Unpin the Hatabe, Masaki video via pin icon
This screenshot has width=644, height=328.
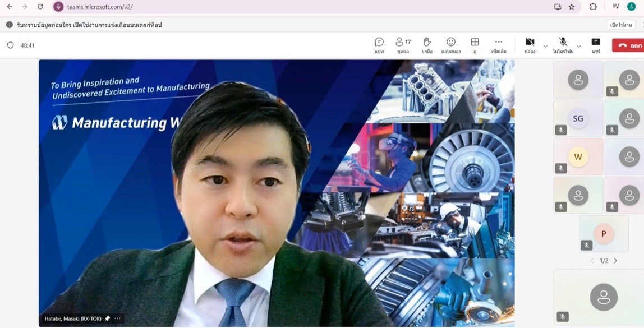108,318
